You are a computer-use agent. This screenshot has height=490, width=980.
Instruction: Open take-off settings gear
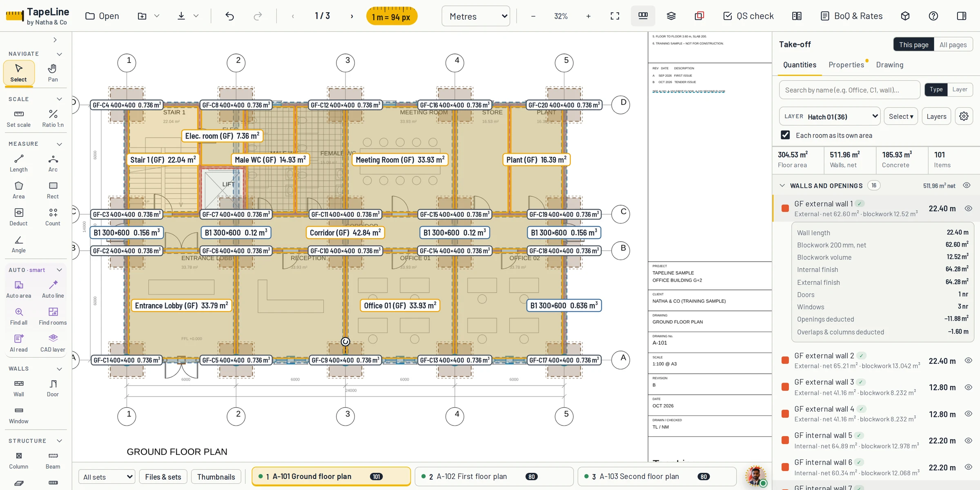964,116
